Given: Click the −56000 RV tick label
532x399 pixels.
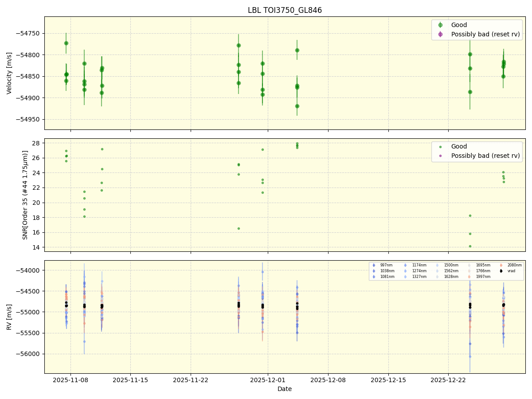Looking at the screenshot, I should (x=28, y=354).
